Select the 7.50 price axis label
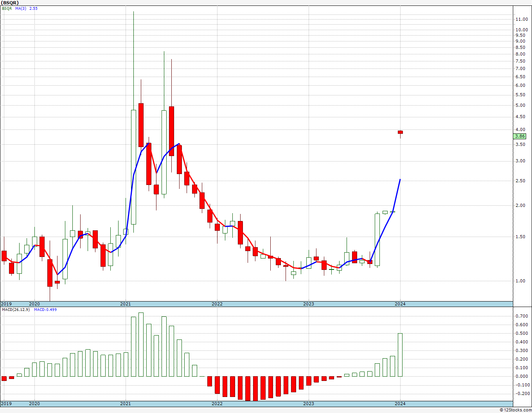532x413 pixels. coord(520,61)
